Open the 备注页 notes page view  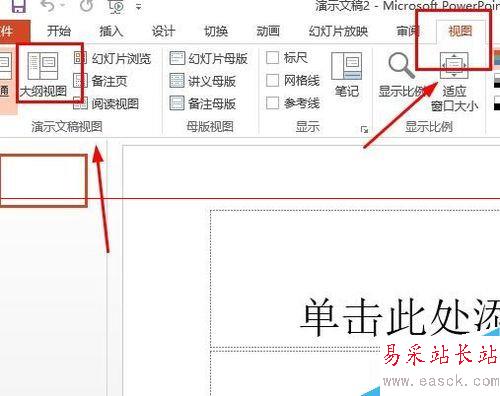[x=100, y=81]
